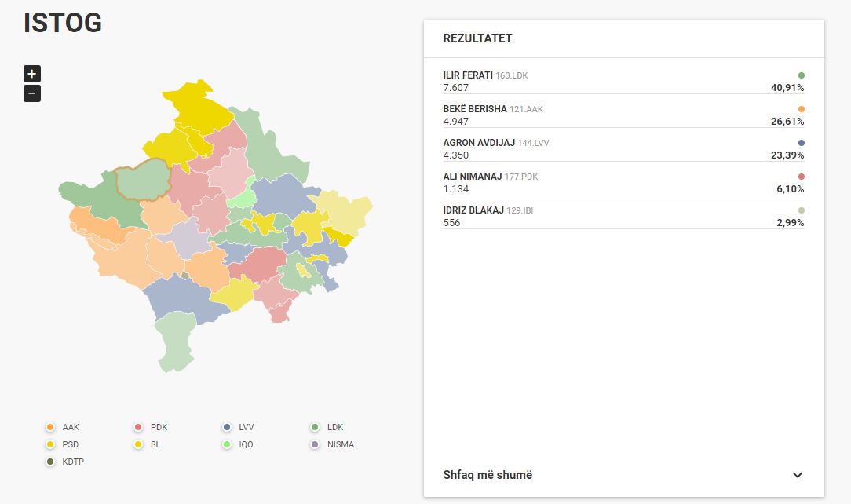Zoom out the map with minus button
This screenshot has height=504, width=851.
coord(32,93)
